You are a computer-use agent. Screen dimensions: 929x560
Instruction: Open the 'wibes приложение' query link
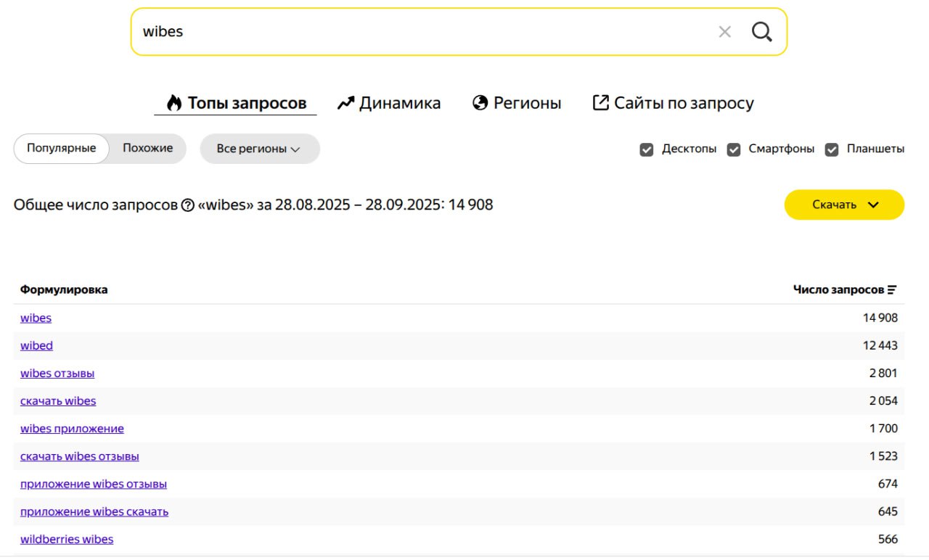(72, 429)
